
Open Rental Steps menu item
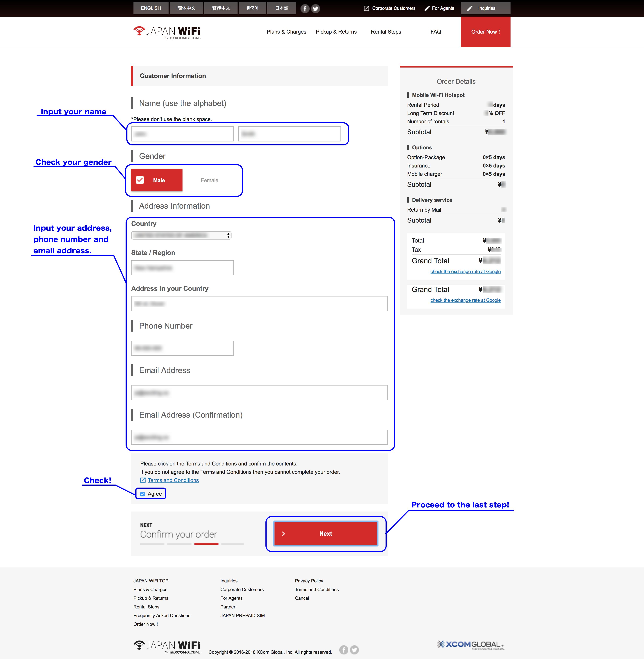pyautogui.click(x=386, y=32)
